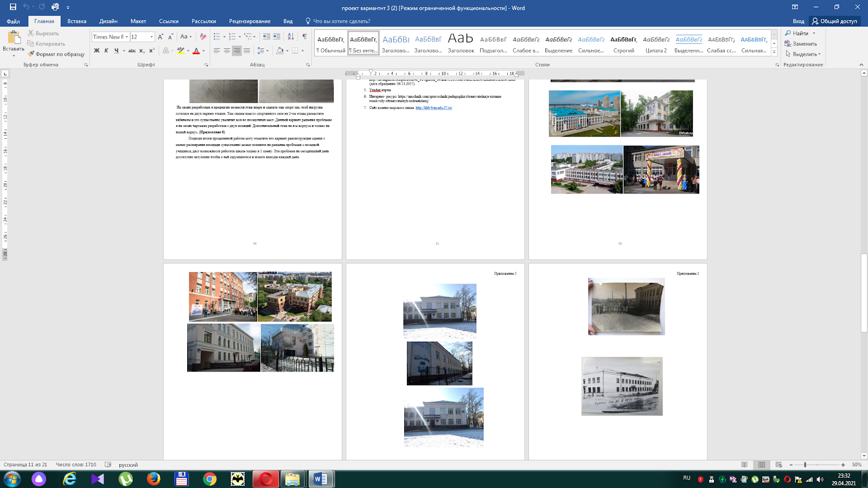
Task: Toggle superscript formatting
Action: (152, 50)
